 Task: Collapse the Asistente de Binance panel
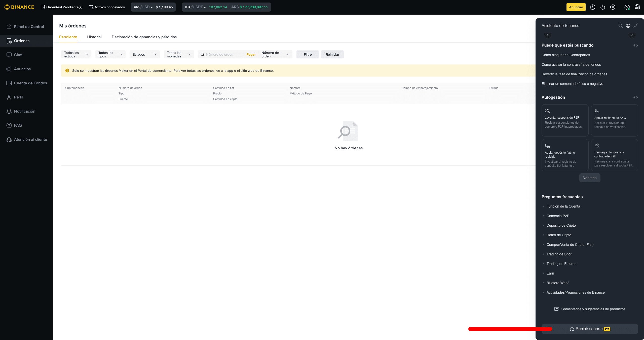tap(635, 26)
